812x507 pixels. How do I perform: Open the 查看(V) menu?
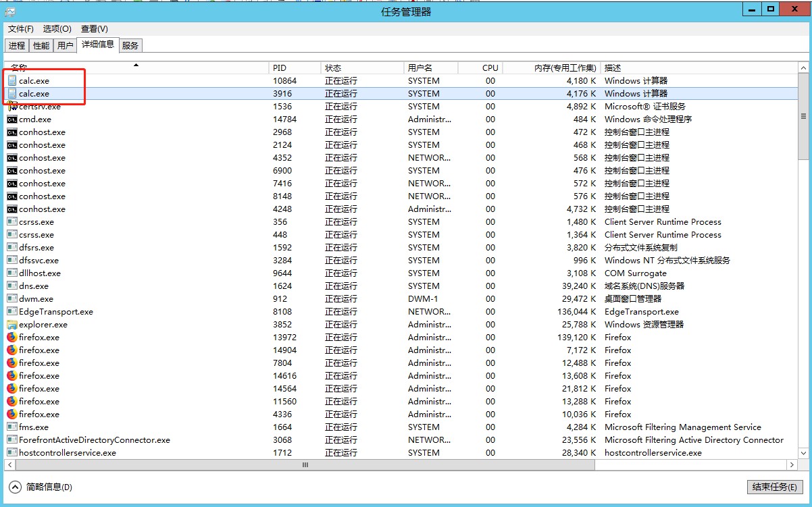pos(95,28)
